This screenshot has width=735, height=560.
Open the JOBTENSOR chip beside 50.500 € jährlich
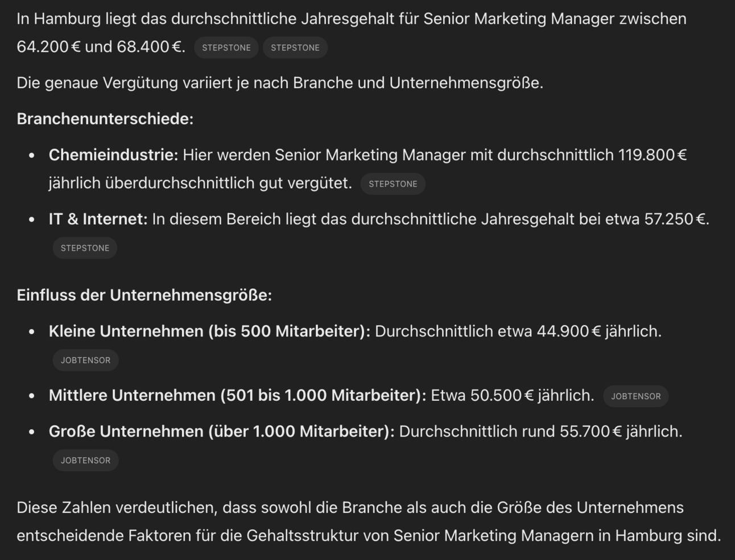(x=636, y=396)
